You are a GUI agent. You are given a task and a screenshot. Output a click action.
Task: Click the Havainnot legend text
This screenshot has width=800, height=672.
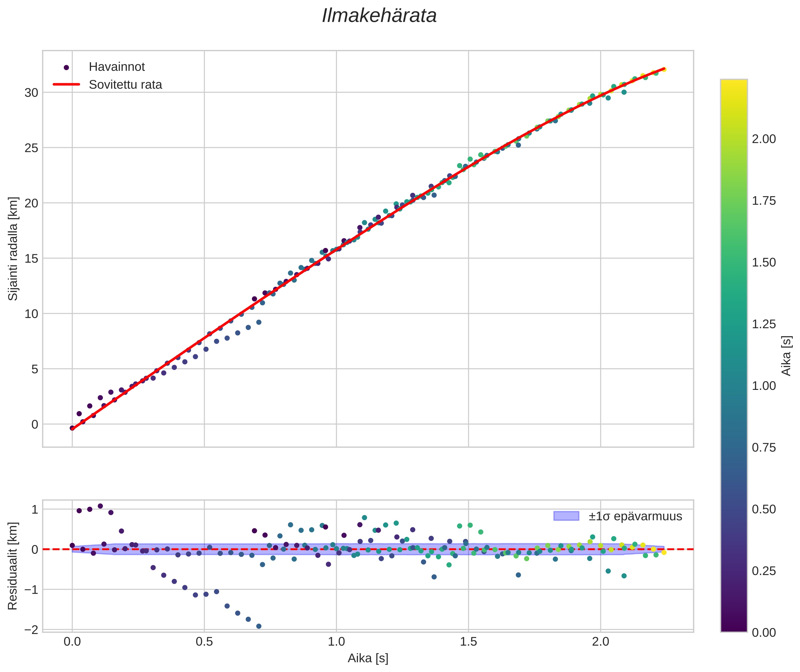pyautogui.click(x=117, y=67)
